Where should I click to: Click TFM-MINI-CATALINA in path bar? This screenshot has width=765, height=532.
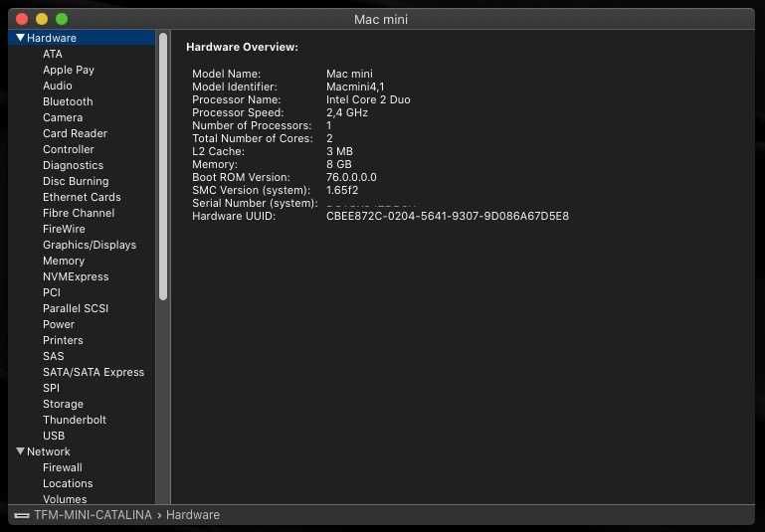click(x=93, y=515)
